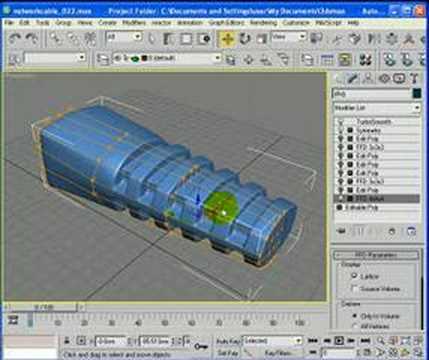This screenshot has height=360, width=429.
Task: Expand FFD 4x4x4 modifier sub-objects
Action: pyautogui.click(x=350, y=199)
